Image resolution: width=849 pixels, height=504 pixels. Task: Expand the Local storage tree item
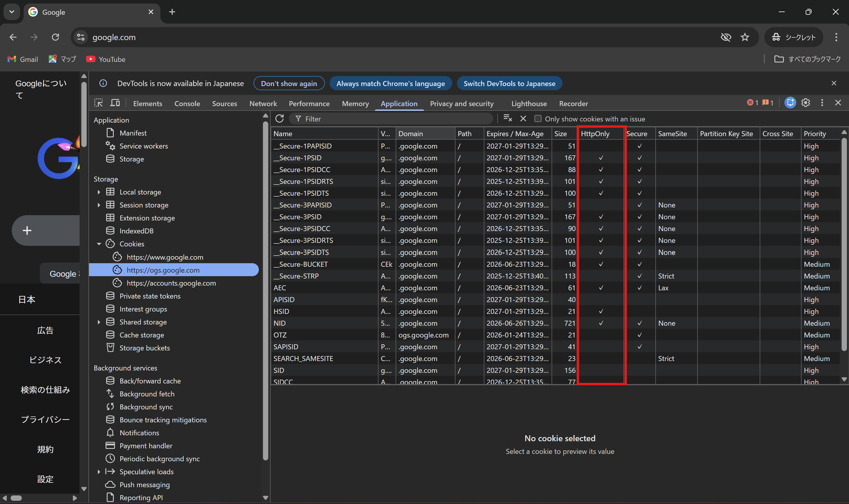(99, 192)
